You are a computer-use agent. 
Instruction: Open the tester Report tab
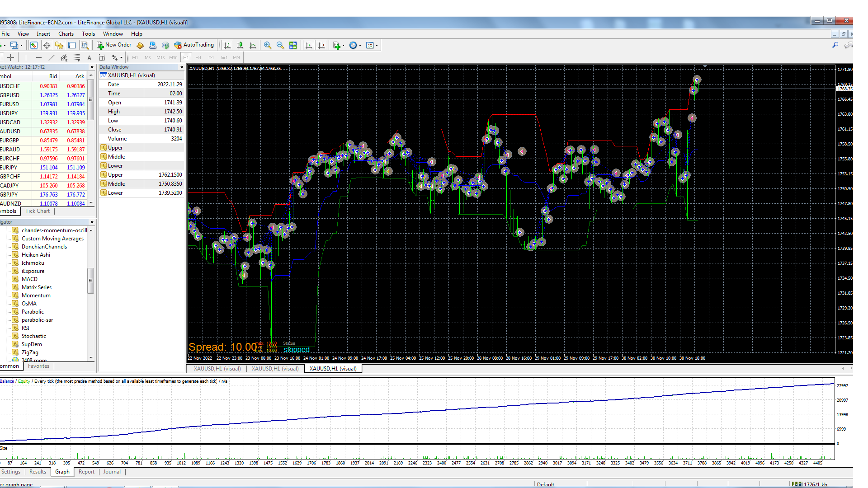click(86, 472)
